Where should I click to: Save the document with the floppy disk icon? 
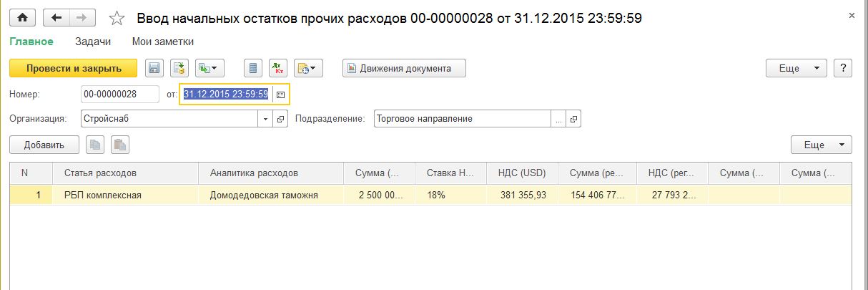click(153, 69)
